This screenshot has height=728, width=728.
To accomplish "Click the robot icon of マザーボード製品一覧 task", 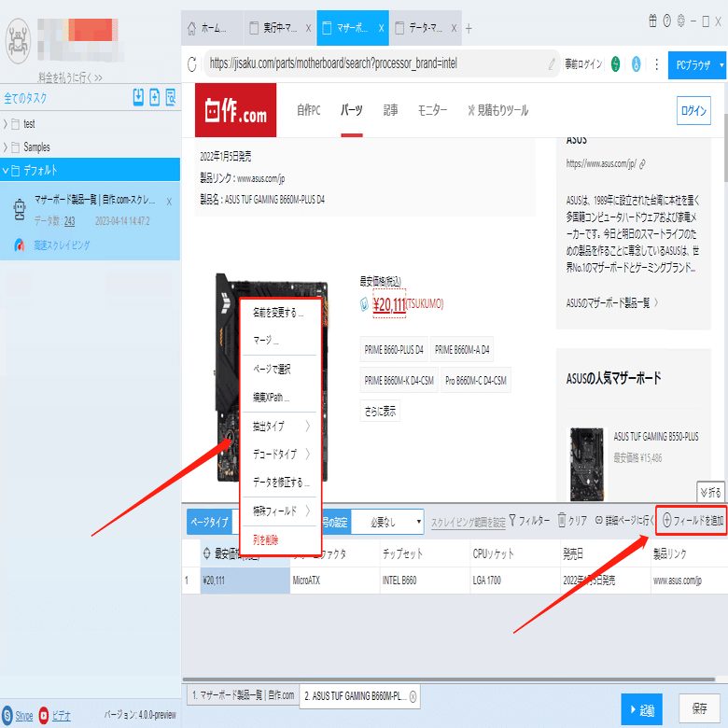I will pyautogui.click(x=20, y=210).
